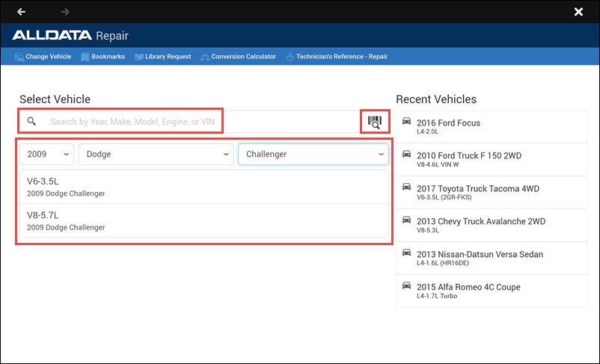
Task: Click the ALLDATA Repair logo
Action: [x=70, y=36]
